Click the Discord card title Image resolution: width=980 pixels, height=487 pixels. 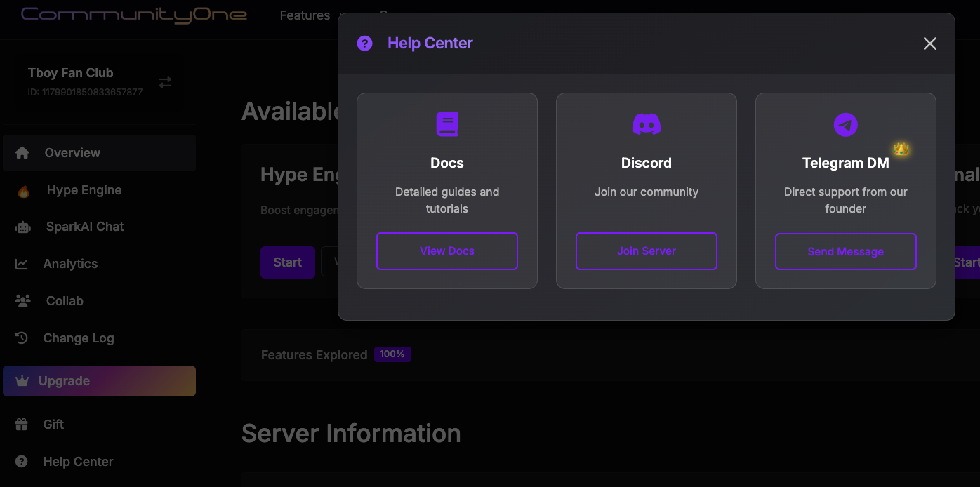click(647, 163)
